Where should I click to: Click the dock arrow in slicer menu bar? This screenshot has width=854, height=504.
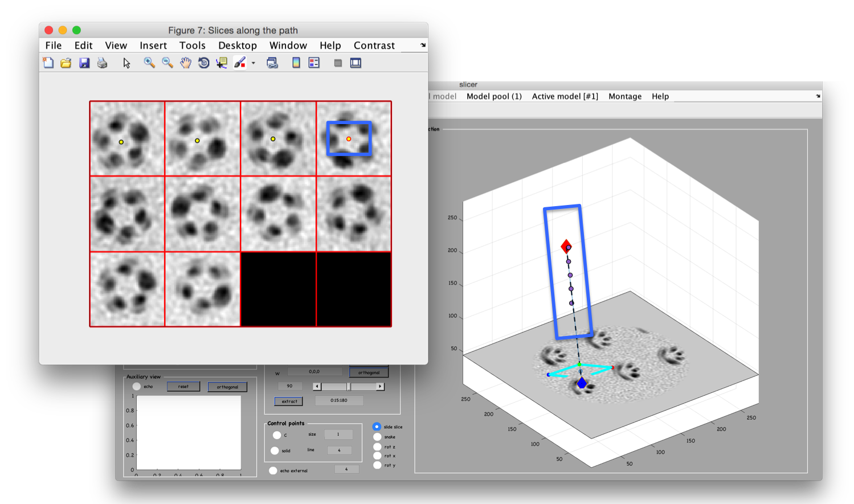pos(818,96)
